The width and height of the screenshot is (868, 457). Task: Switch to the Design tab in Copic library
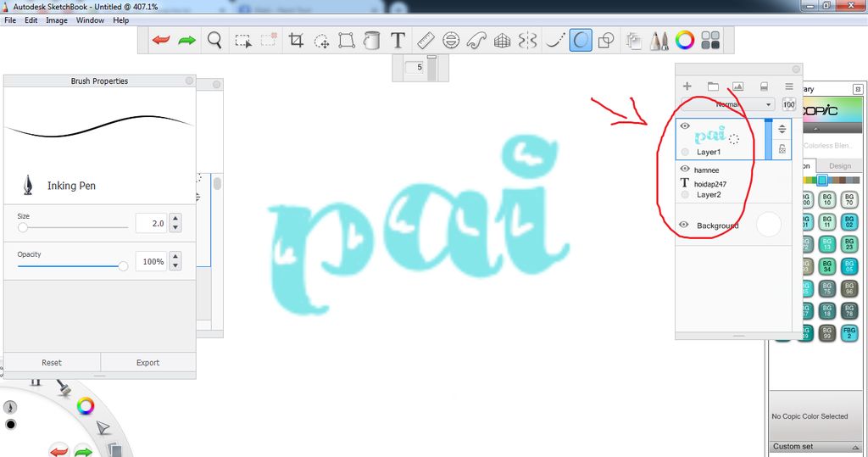[x=840, y=165]
